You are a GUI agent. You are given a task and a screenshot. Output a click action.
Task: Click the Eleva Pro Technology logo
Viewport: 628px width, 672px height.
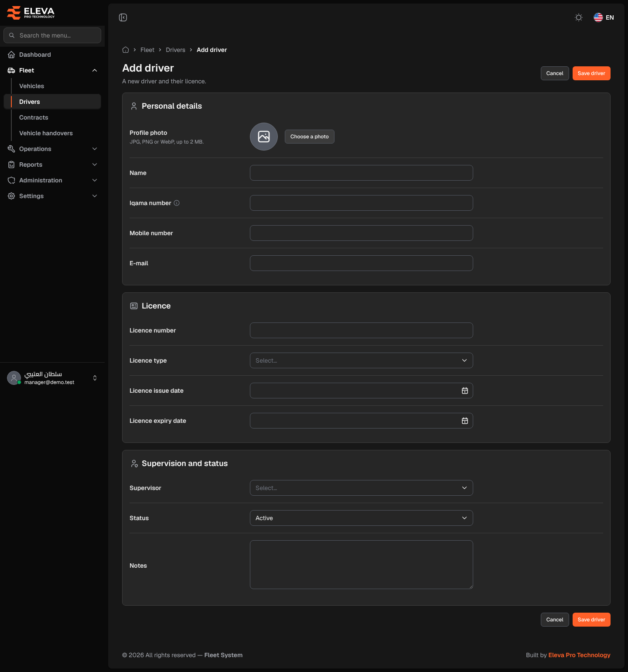pos(31,13)
